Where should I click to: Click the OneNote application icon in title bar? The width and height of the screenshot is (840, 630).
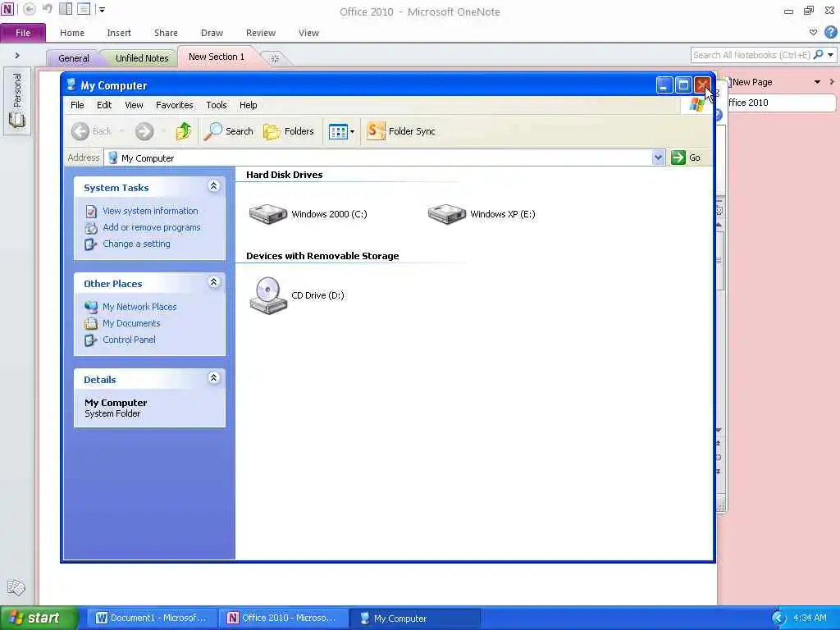(x=7, y=9)
